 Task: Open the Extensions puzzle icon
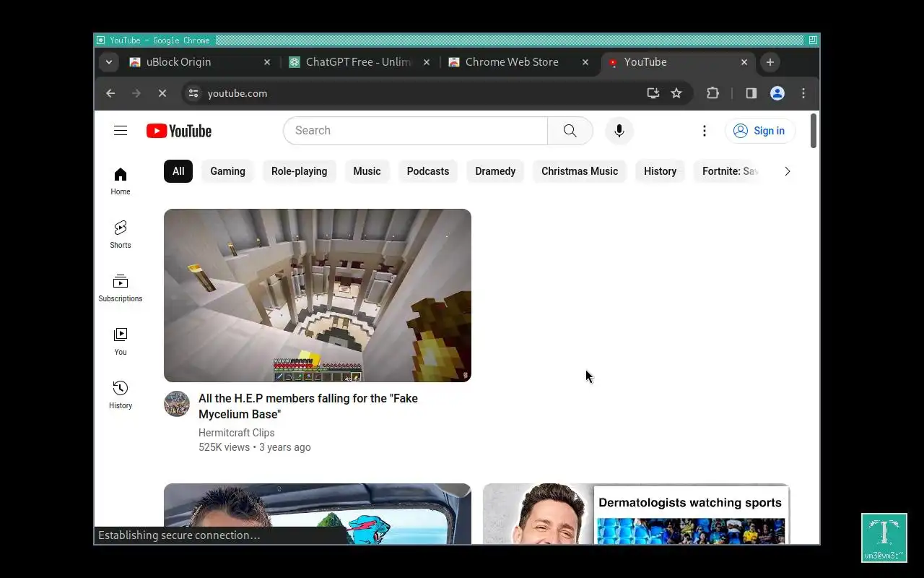(x=712, y=93)
